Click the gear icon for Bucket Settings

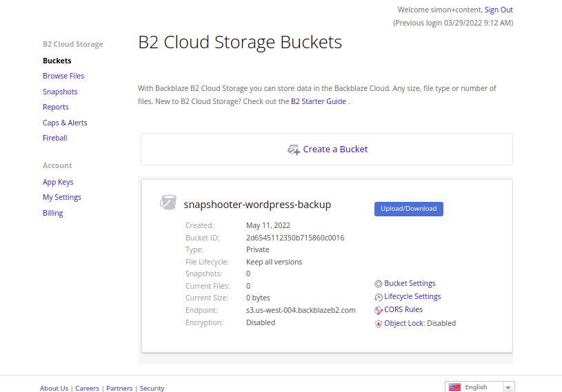(x=378, y=284)
